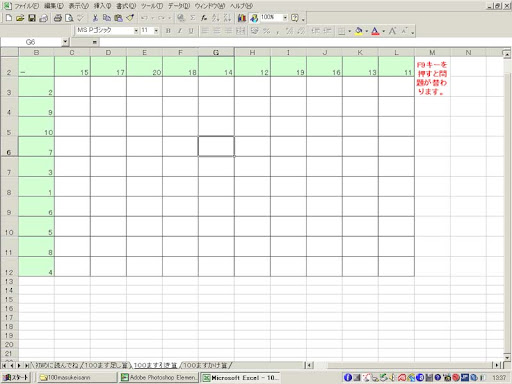The width and height of the screenshot is (512, 384).
Task: Click the Save floppy disk icon
Action: [32, 18]
